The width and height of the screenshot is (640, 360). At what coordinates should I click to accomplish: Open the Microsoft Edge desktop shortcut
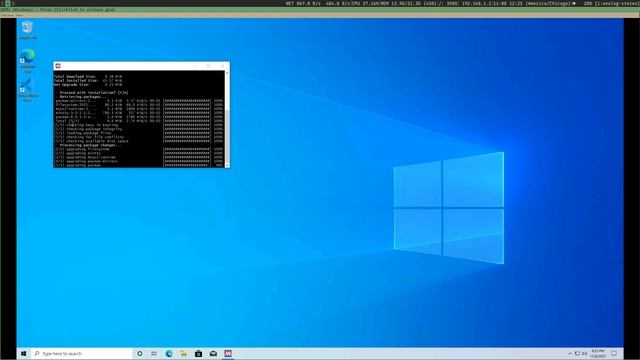point(27,60)
